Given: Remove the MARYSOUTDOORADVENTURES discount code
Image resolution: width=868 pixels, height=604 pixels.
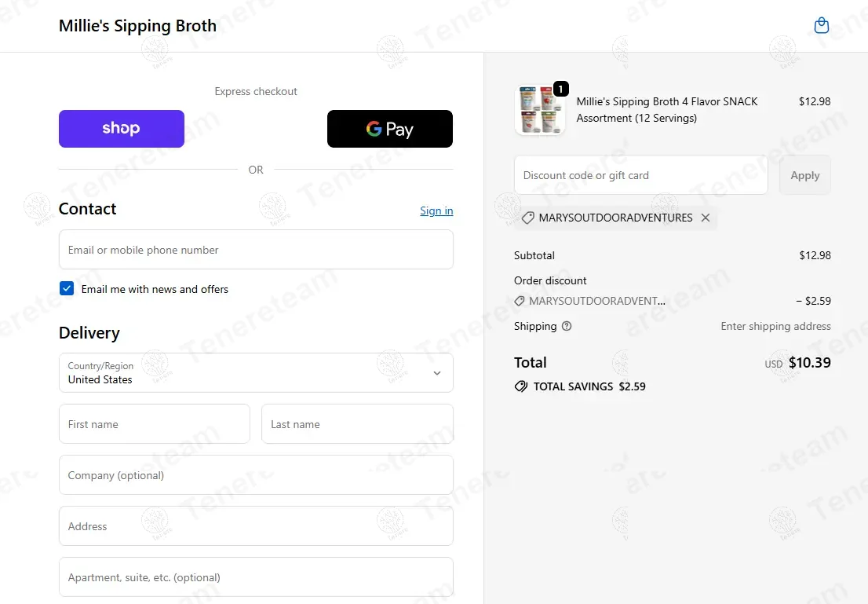Looking at the screenshot, I should click(x=706, y=218).
